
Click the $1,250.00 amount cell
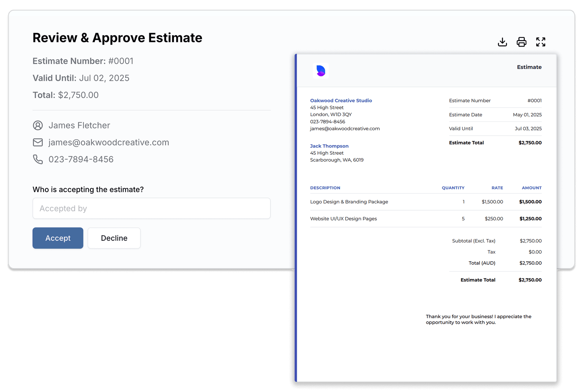(x=530, y=219)
